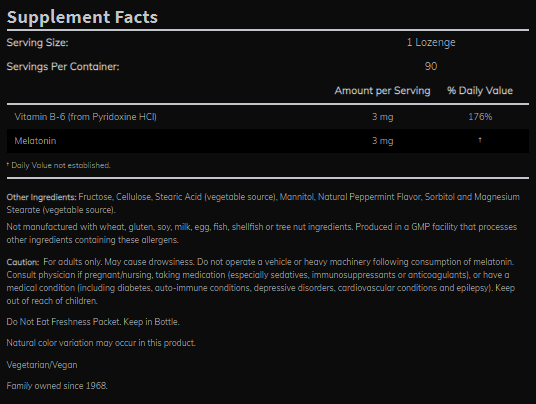Click the Daily Value not established footnote
Viewport: 536px width, 404px height.
(58, 165)
